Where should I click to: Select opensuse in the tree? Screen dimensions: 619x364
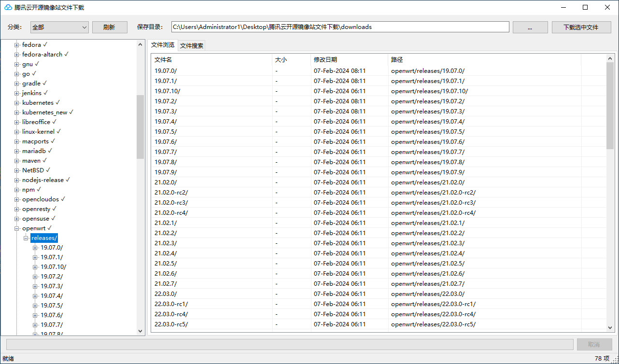(39, 219)
